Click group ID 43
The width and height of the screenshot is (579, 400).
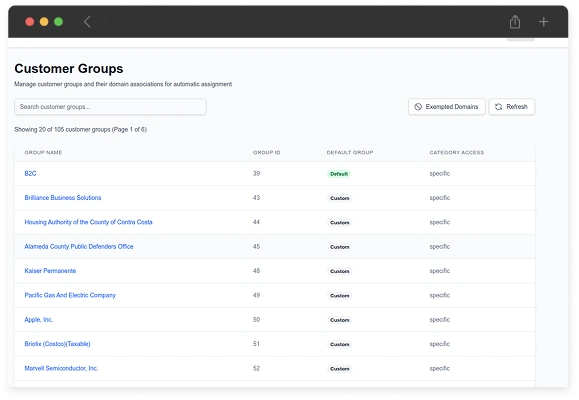click(256, 198)
